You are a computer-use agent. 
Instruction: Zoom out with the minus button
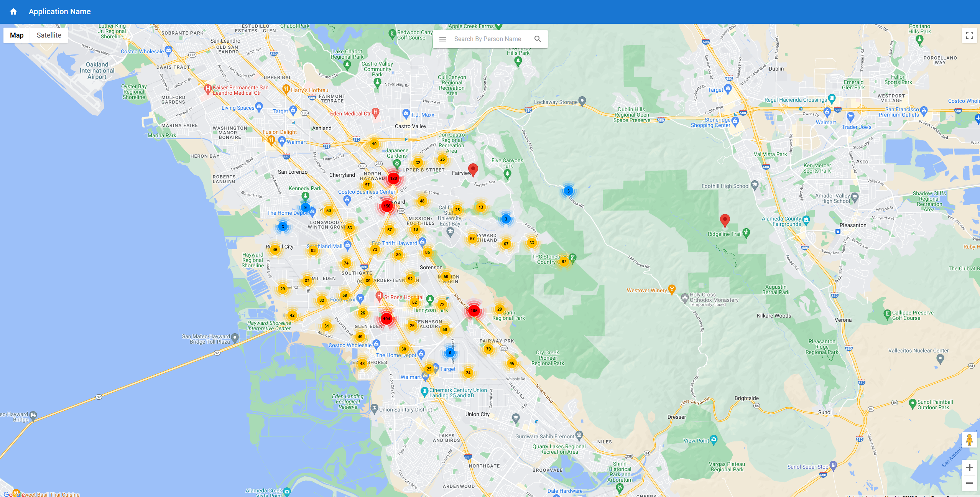[x=970, y=483]
